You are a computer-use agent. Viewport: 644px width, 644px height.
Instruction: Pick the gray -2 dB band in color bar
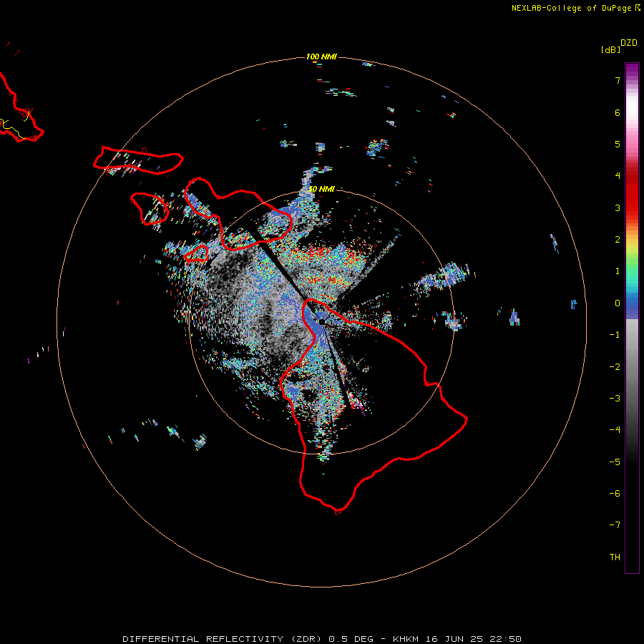pyautogui.click(x=632, y=367)
